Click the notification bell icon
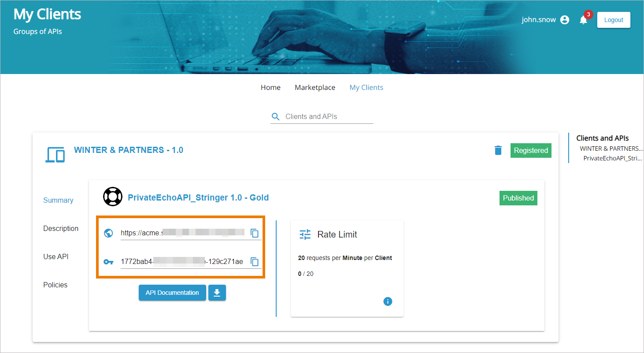This screenshot has height=353, width=644. pyautogui.click(x=583, y=20)
